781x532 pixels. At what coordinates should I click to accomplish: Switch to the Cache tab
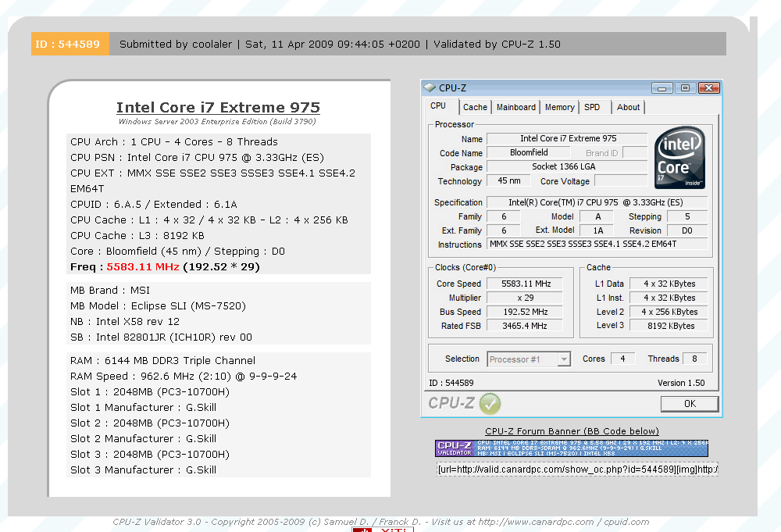click(475, 107)
